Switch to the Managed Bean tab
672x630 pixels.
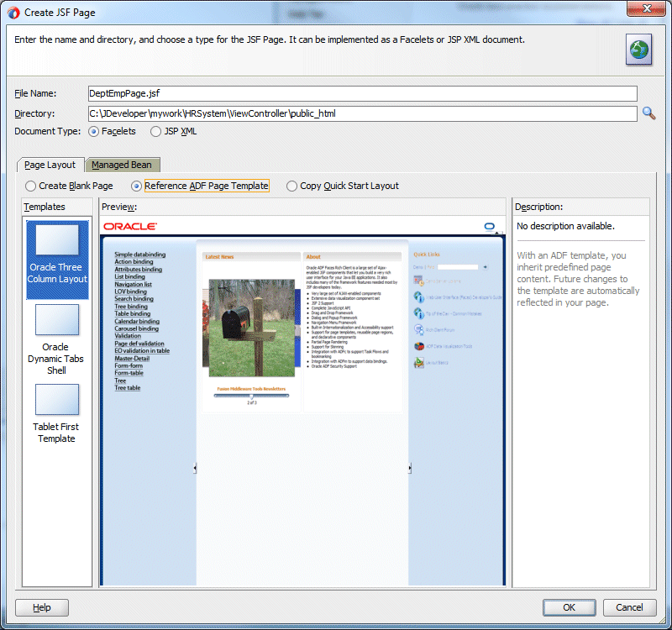[122, 165]
